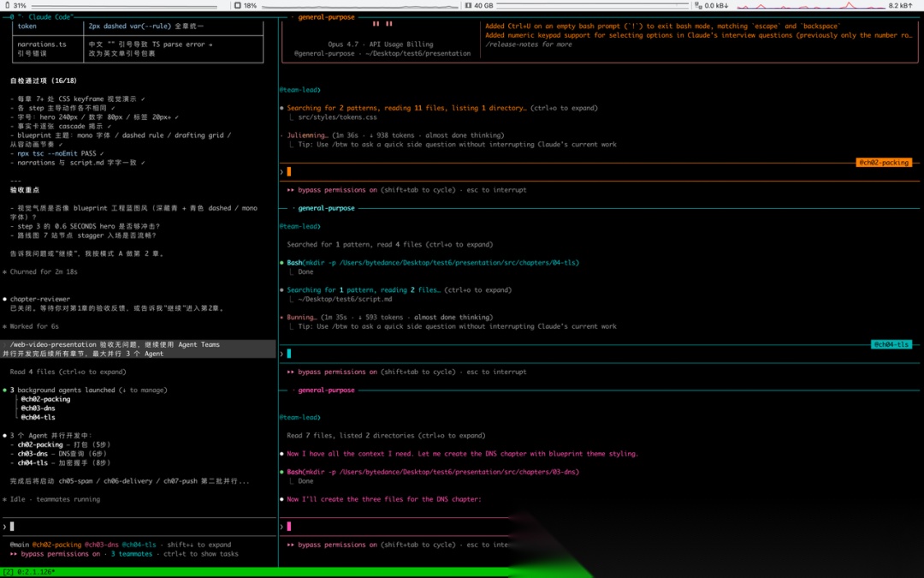This screenshot has width=924, height=578.
Task: Expand Read 7 files, listed 2 directories
Action: click(386, 435)
